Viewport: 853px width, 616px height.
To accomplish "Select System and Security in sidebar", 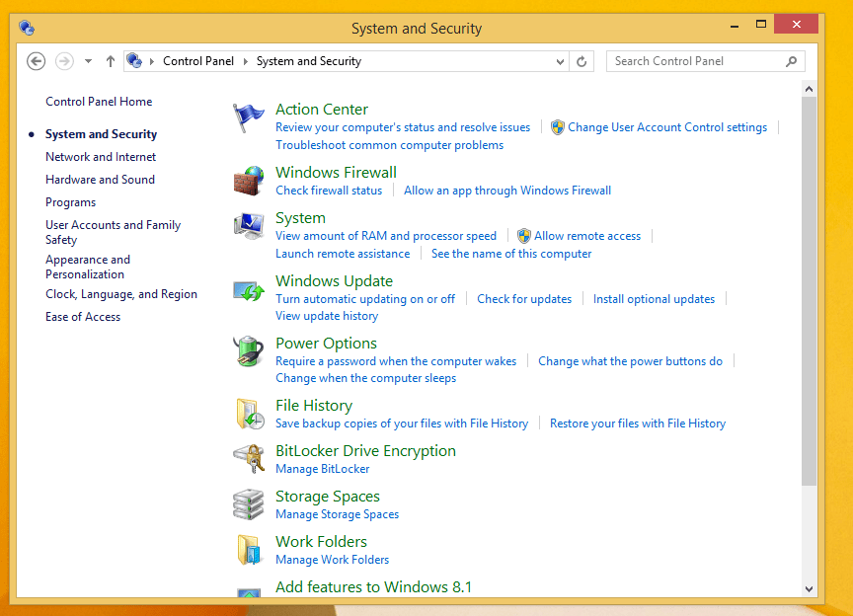I will point(101,134).
